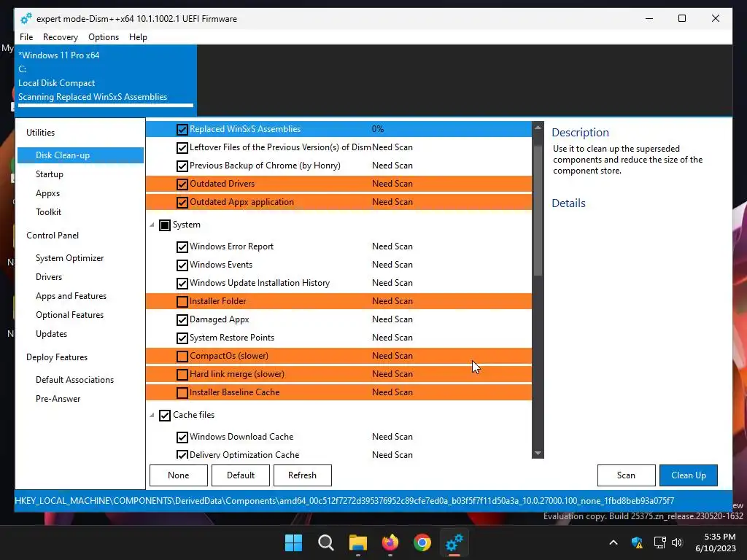Open Pre-Answer section

(58, 399)
